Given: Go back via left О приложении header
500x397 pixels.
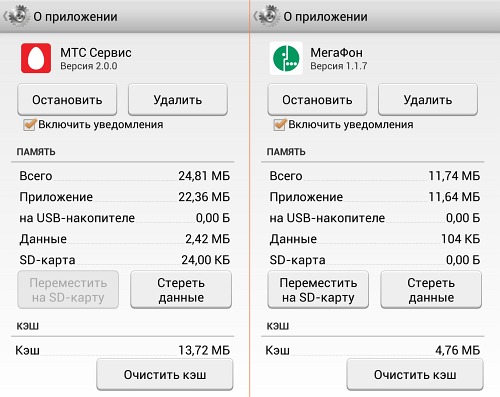Looking at the screenshot, I should point(75,16).
